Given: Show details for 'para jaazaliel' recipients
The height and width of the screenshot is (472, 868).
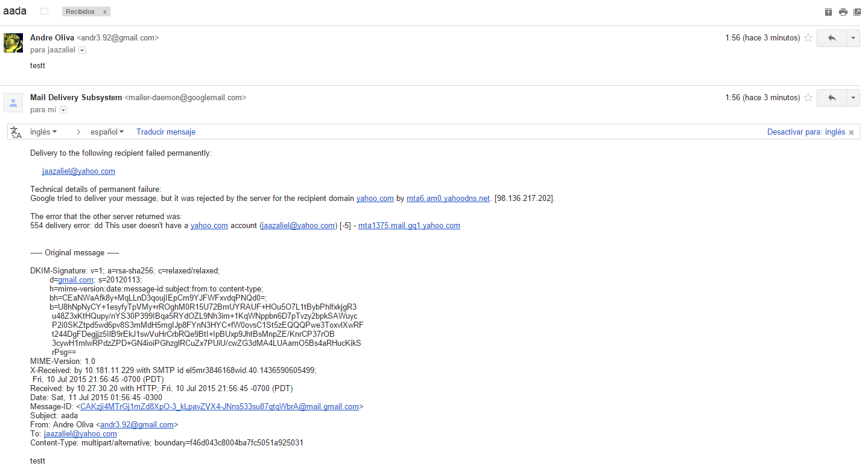Looking at the screenshot, I should click(82, 50).
